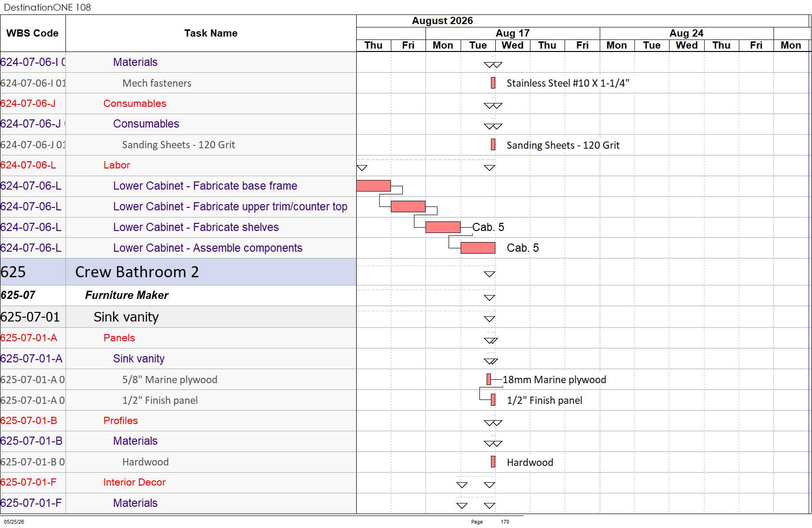Click the Wed day header under Aug 24
812x528 pixels.
point(686,45)
